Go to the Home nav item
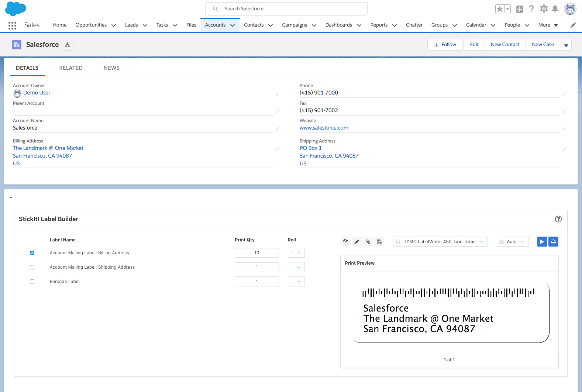 pos(60,25)
